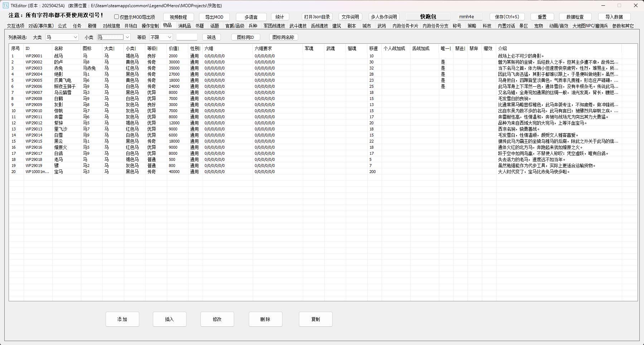Screen dimensions: 644x345
Task: Click the 保存(Ctrl+S) save button
Action: 507,17
